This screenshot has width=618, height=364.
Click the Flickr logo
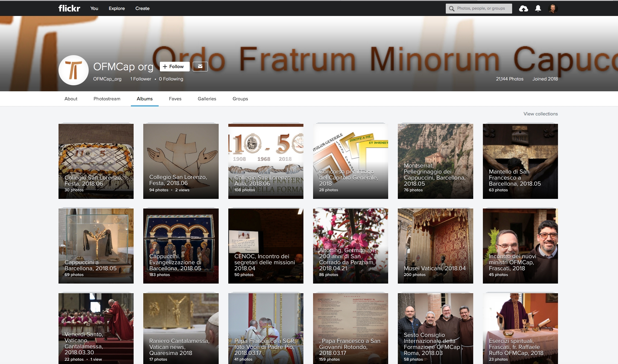[69, 8]
